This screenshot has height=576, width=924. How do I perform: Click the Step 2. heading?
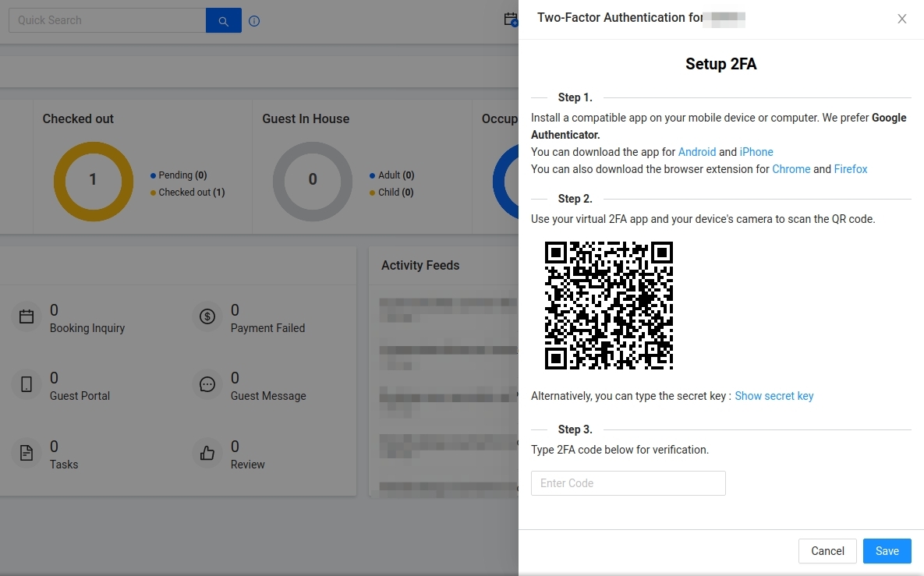click(575, 199)
